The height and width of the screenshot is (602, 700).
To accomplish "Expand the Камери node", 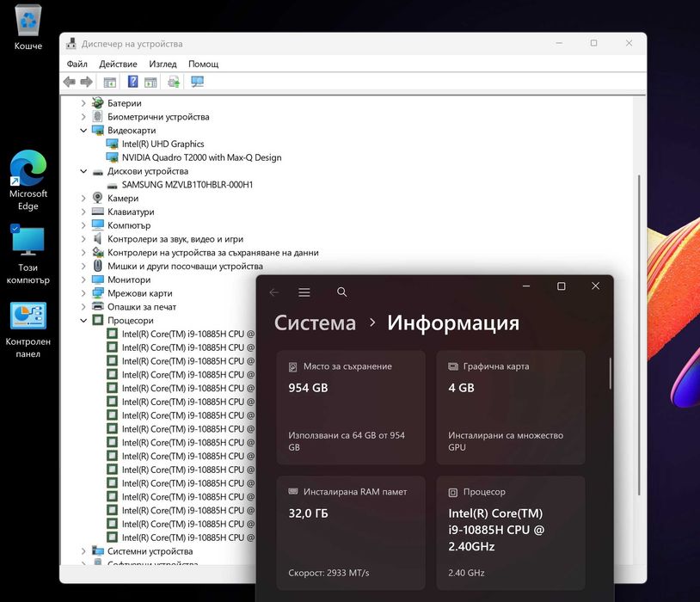I will pyautogui.click(x=83, y=199).
